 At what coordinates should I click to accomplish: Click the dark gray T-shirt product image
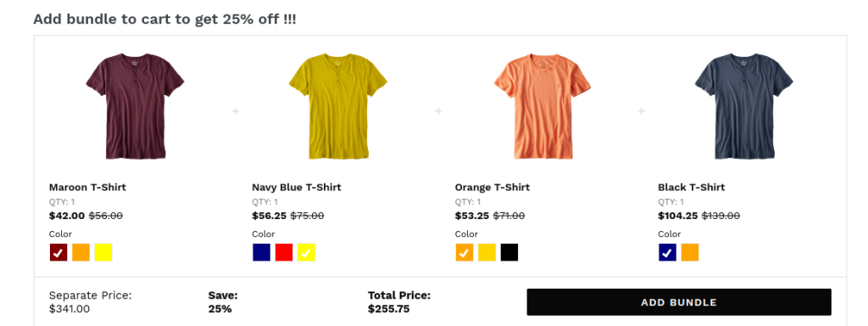(744, 106)
